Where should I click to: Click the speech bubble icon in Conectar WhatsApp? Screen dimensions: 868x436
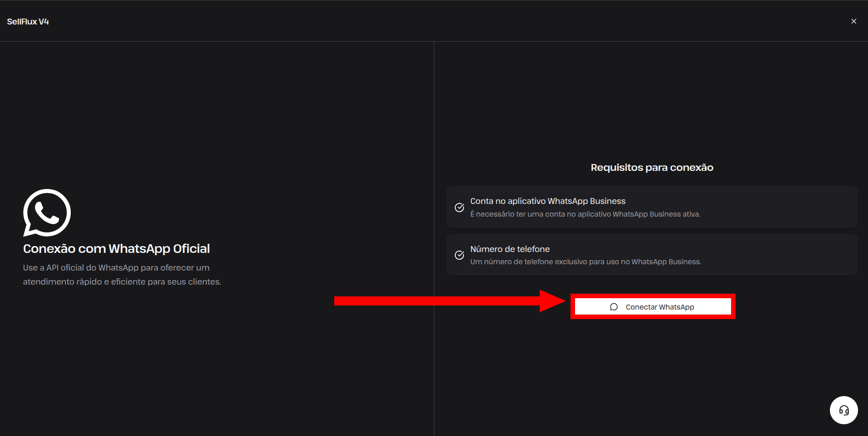click(614, 307)
